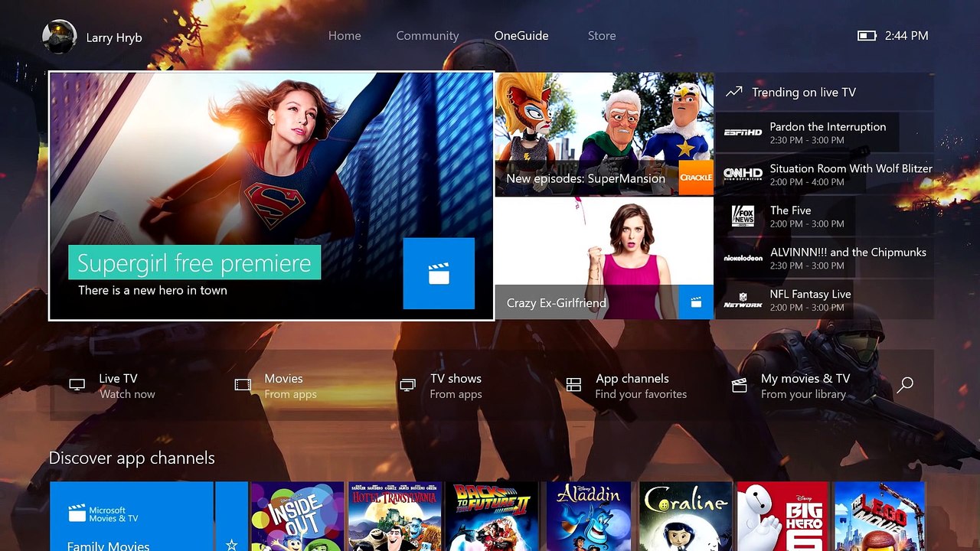Viewport: 980px width, 551px height.
Task: Click the Larry Hryb username
Action: 114,37
